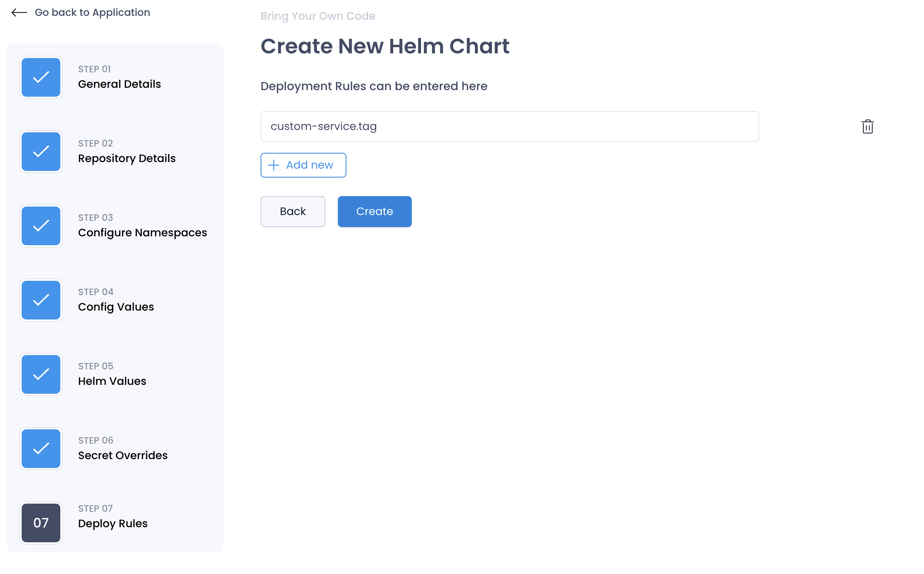The width and height of the screenshot is (924, 574).
Task: Click the 07 step number badge
Action: click(41, 523)
